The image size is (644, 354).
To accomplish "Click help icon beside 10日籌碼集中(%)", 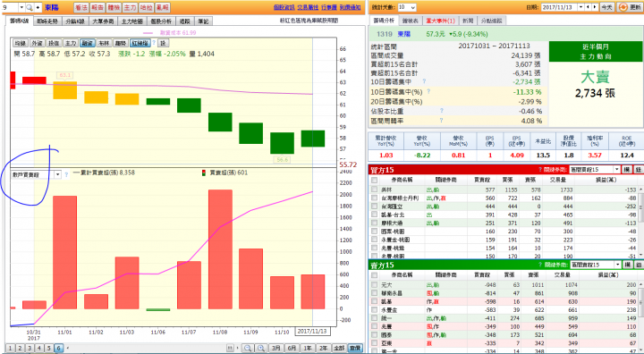I will tap(428, 91).
